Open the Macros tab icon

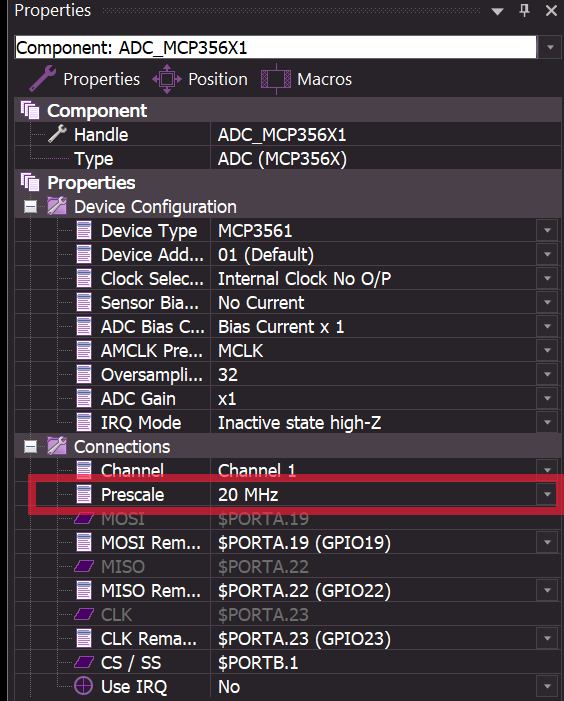[x=276, y=79]
